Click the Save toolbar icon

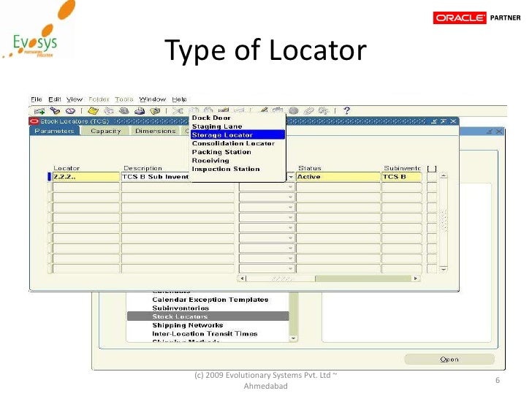(93, 111)
